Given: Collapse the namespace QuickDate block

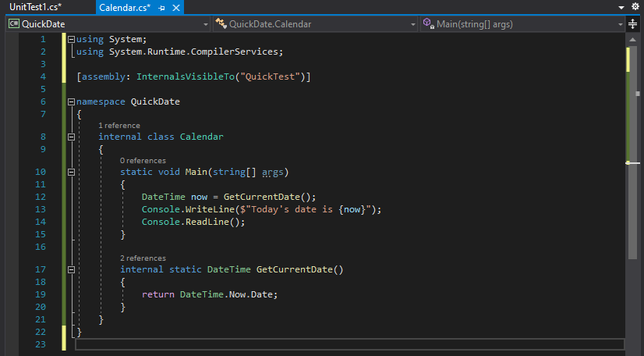Looking at the screenshot, I should pyautogui.click(x=72, y=102).
